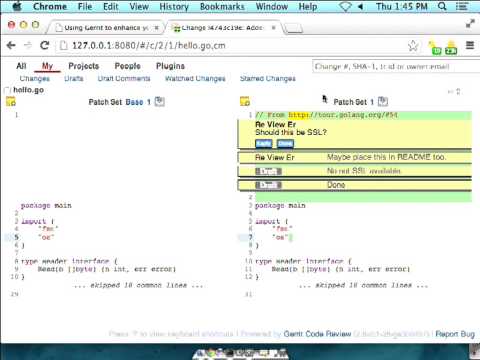
Task: Enter fullscreen with the arrows icon in Chrome's corner
Action: point(470,23)
